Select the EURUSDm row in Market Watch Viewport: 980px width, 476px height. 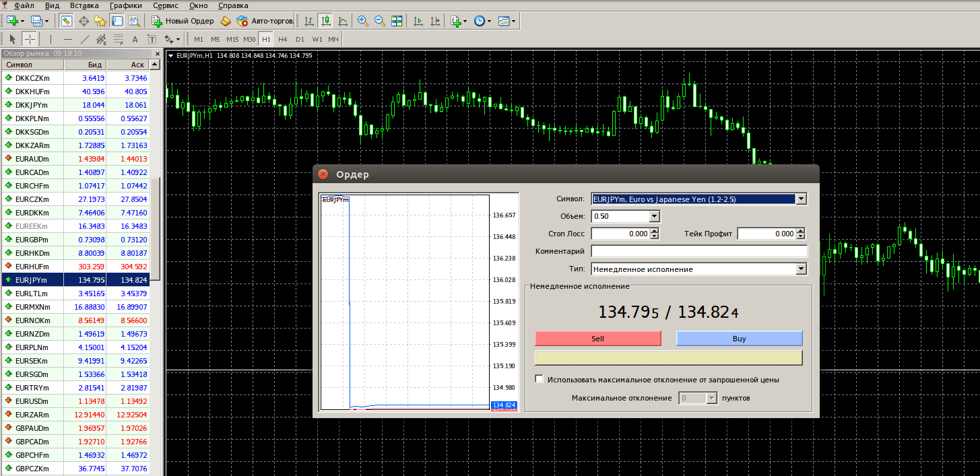75,401
